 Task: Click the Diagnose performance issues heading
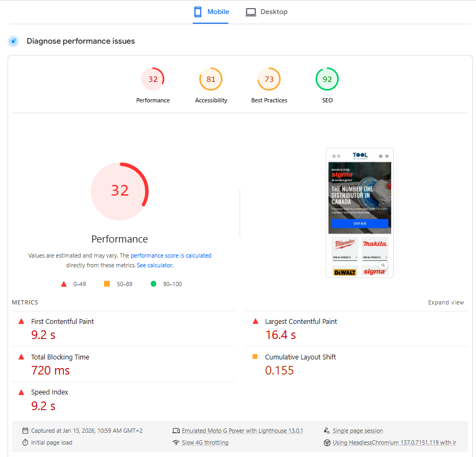pyautogui.click(x=81, y=41)
